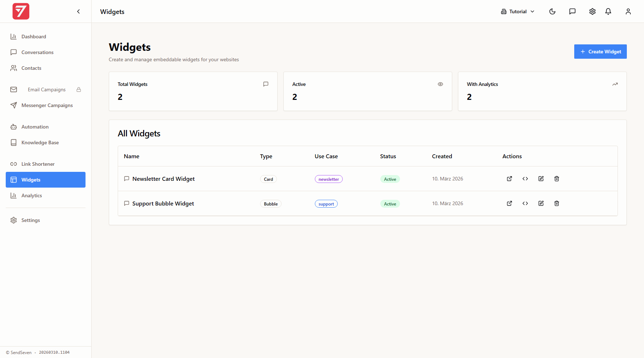The width and height of the screenshot is (644, 358).
Task: Open preview of Support Bubble Widget
Action: pyautogui.click(x=509, y=203)
